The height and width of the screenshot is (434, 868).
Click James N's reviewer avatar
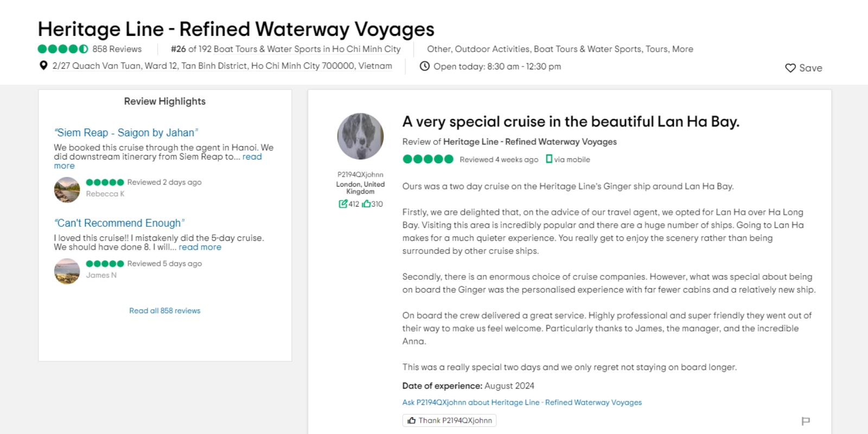[x=67, y=271]
